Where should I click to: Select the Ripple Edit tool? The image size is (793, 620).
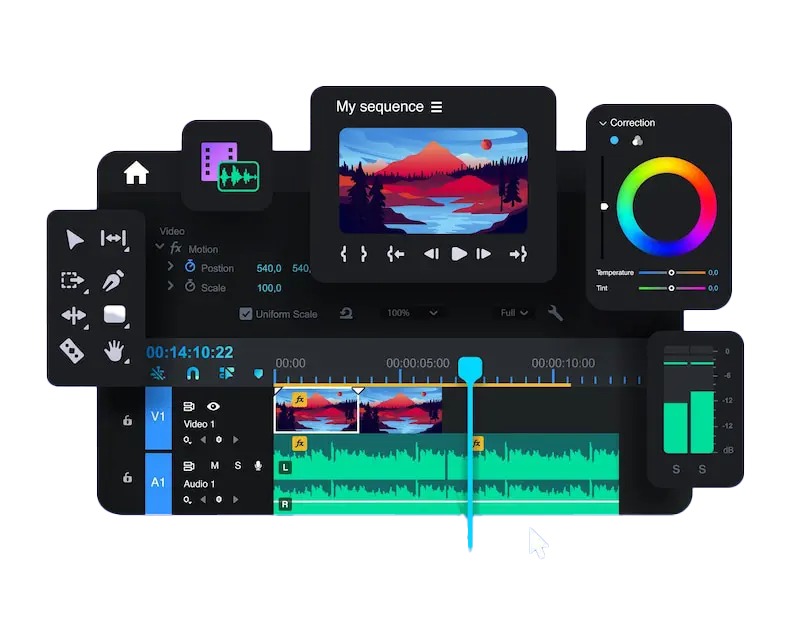click(113, 239)
